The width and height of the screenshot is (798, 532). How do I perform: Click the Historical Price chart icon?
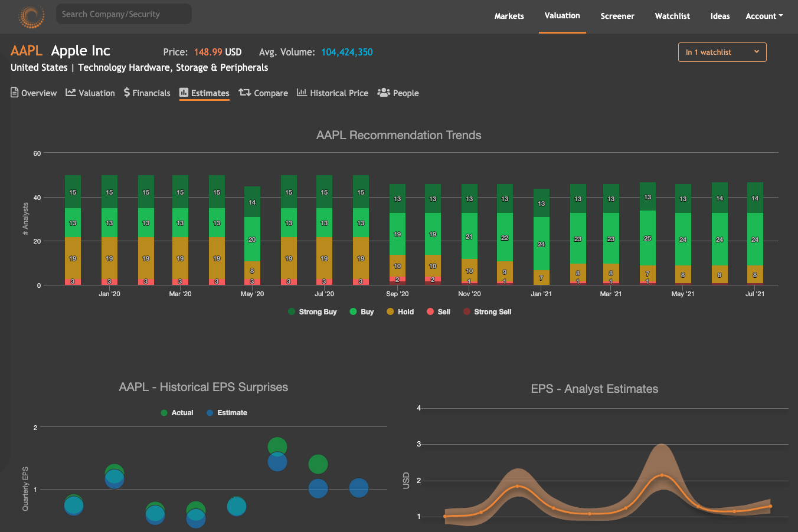pyautogui.click(x=302, y=93)
